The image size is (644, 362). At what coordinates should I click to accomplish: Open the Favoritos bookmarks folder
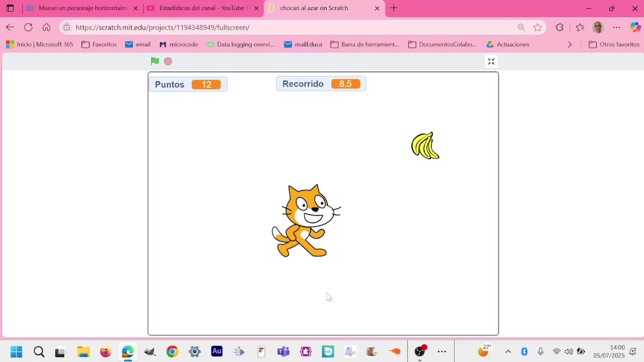coord(99,44)
